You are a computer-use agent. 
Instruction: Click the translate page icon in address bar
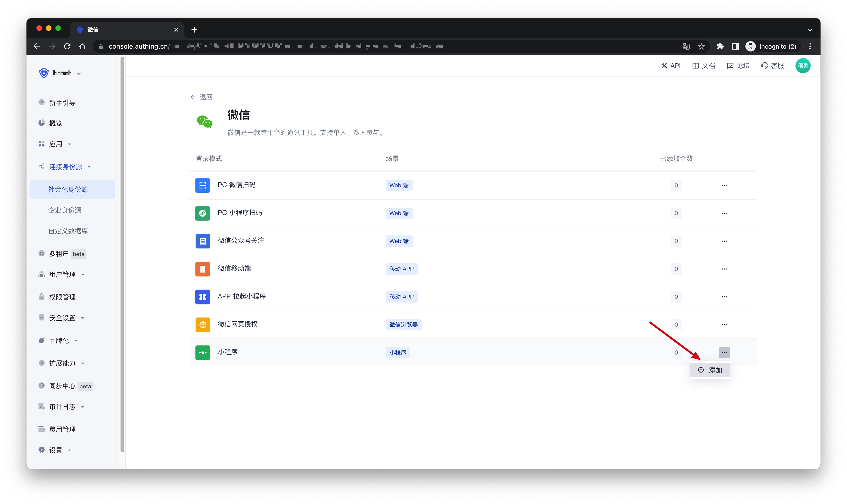point(686,47)
